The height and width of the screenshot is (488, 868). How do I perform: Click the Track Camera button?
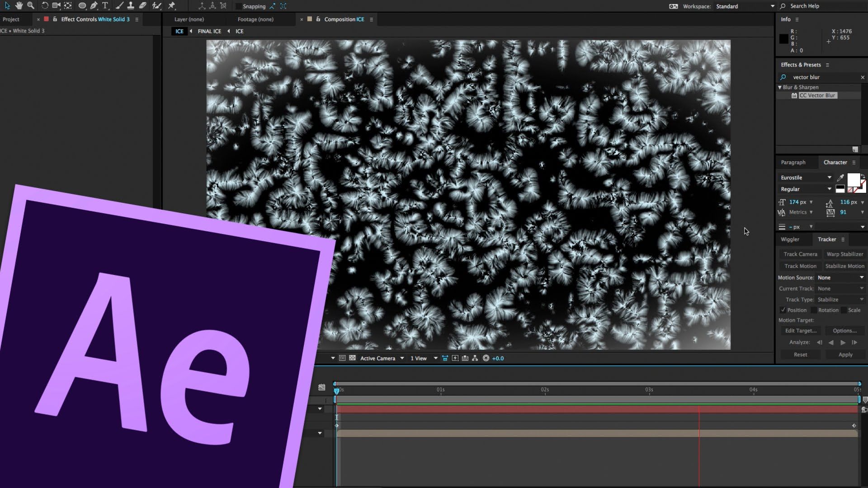click(800, 254)
